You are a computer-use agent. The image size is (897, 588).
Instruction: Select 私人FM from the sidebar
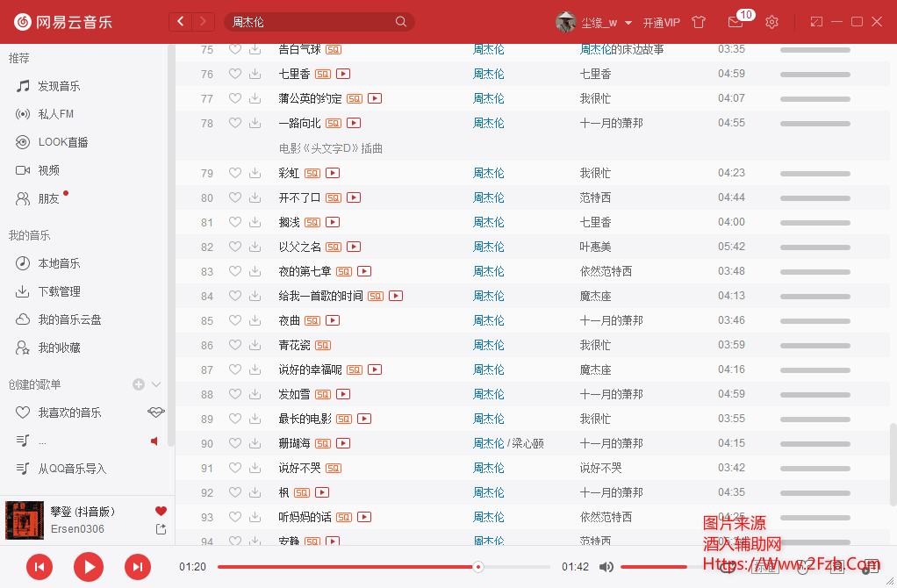(55, 114)
